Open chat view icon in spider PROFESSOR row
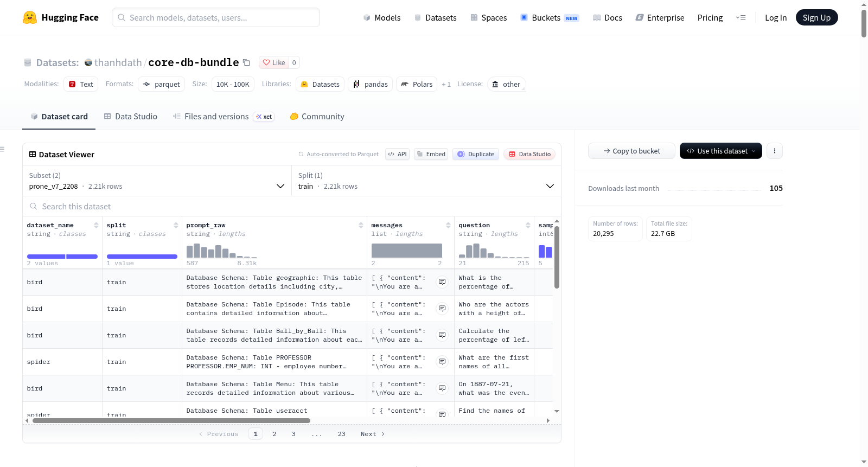Screen dimensions: 868x467 pyautogui.click(x=442, y=362)
